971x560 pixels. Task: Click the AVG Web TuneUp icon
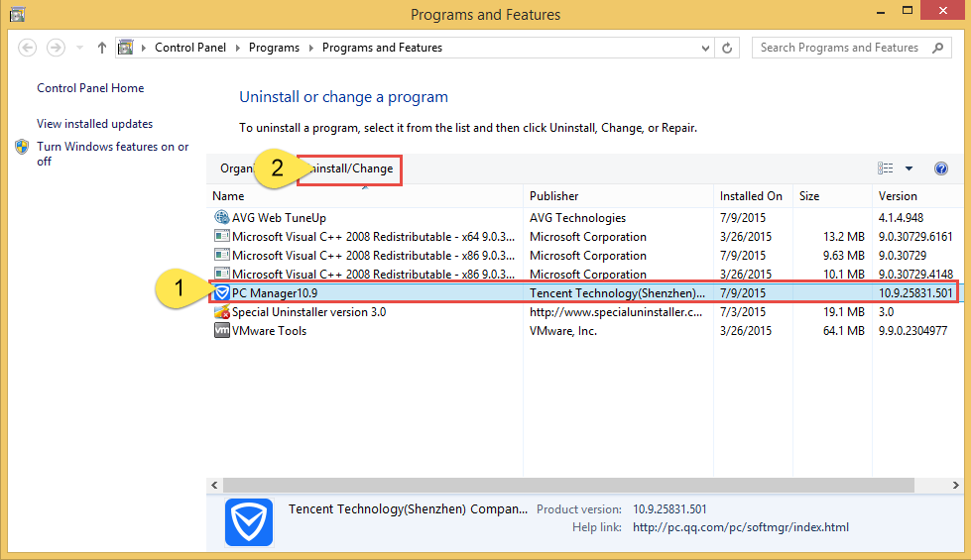coord(222,217)
